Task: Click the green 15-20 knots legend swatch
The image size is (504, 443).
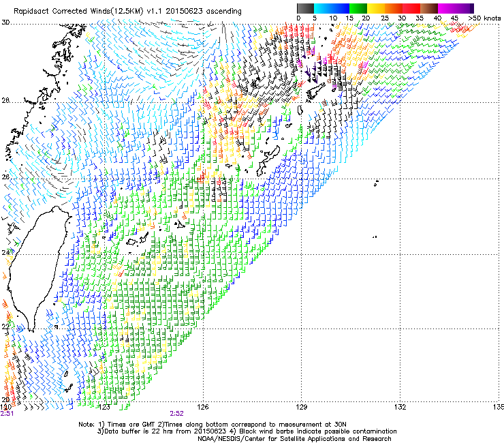Action: pos(358,8)
